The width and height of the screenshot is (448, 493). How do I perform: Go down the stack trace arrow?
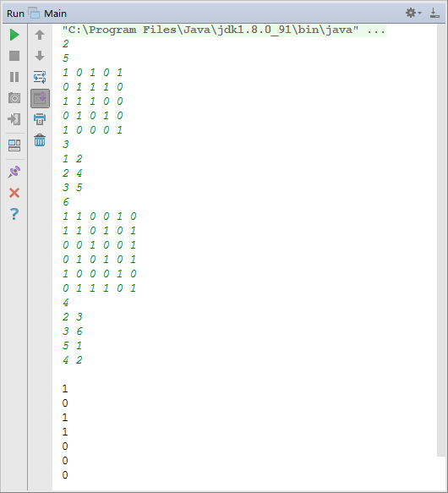[x=40, y=56]
